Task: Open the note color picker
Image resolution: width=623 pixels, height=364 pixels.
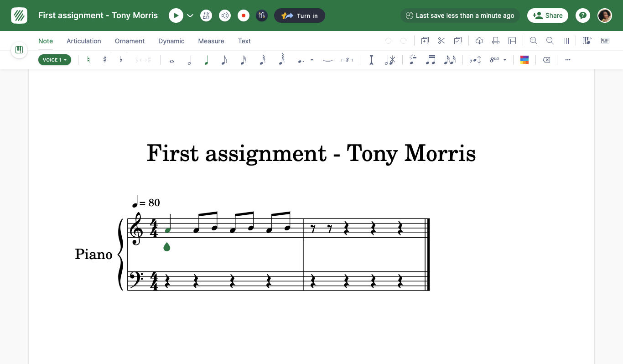Action: [524, 60]
